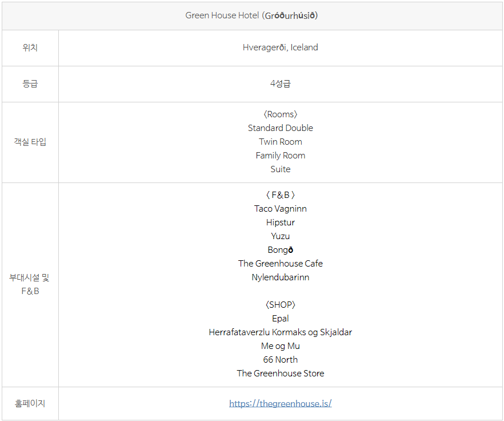
Task: Click the 객실 타입 row label
Action: (x=30, y=142)
